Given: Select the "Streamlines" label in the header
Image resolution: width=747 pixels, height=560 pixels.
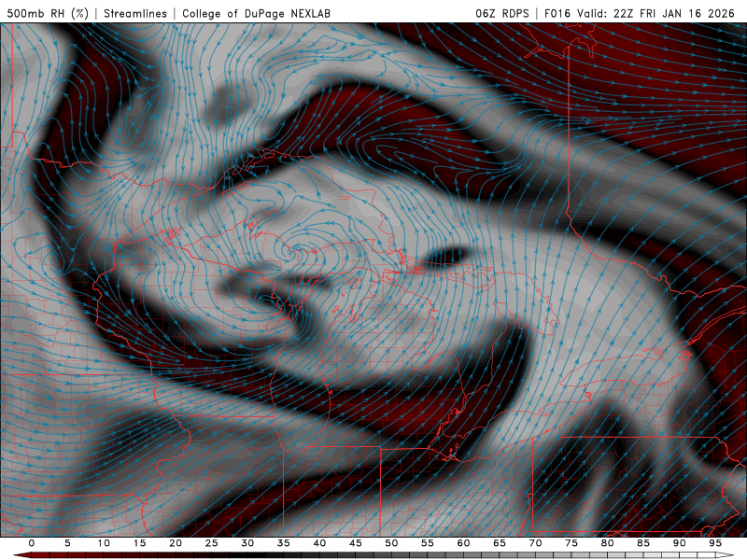Looking at the screenshot, I should tap(135, 13).
